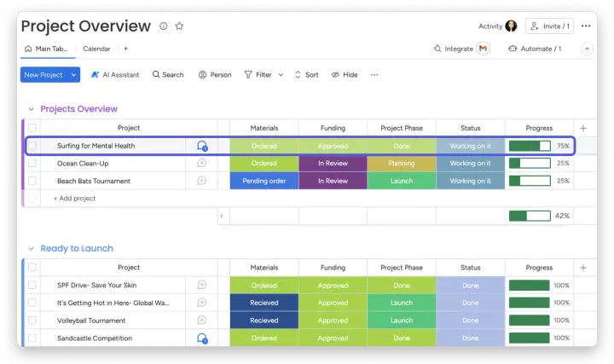Image resolution: width=614 pixels, height=364 pixels.
Task: Click Ocean Clean-Up 25% progress bar
Action: [530, 163]
